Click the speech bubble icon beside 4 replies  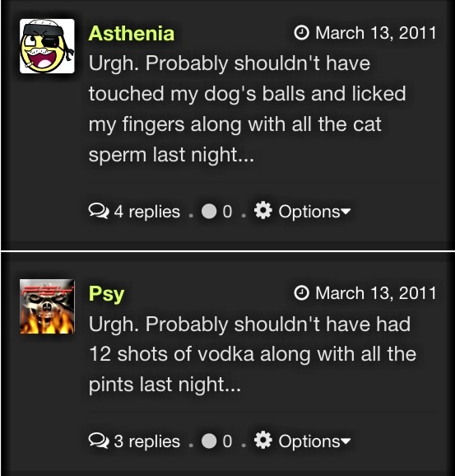coord(99,212)
